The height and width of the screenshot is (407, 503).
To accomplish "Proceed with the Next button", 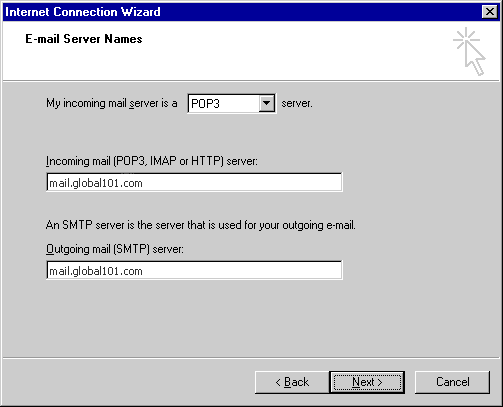I will (x=367, y=382).
